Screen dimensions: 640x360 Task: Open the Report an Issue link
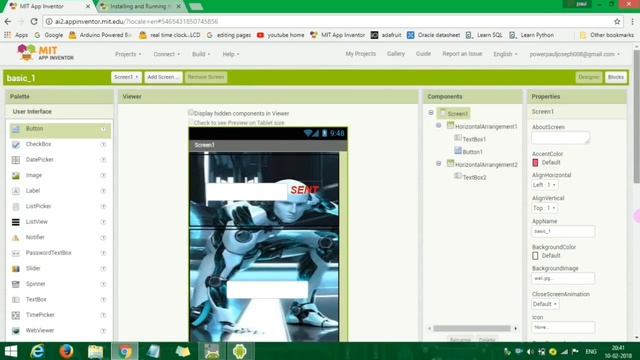[x=462, y=53]
